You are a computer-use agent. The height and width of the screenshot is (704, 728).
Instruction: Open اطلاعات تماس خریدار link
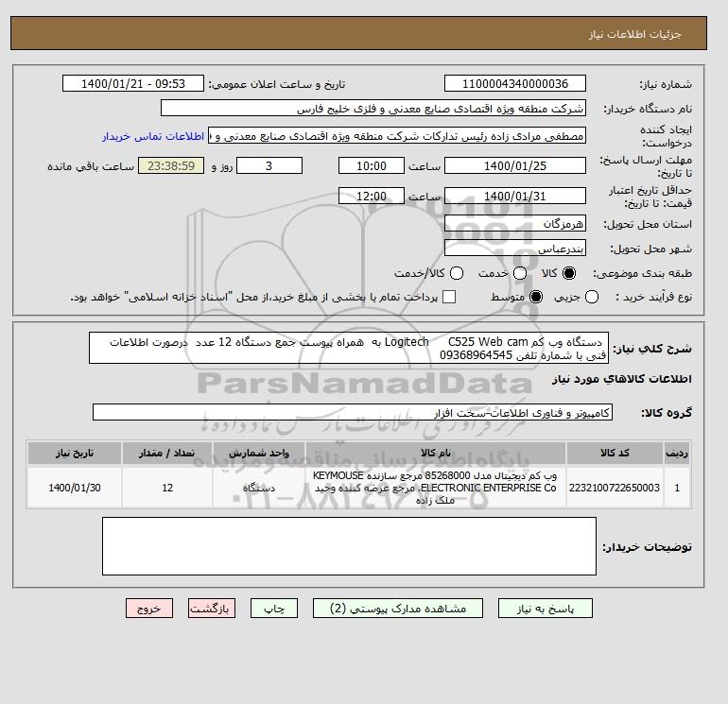[153, 136]
